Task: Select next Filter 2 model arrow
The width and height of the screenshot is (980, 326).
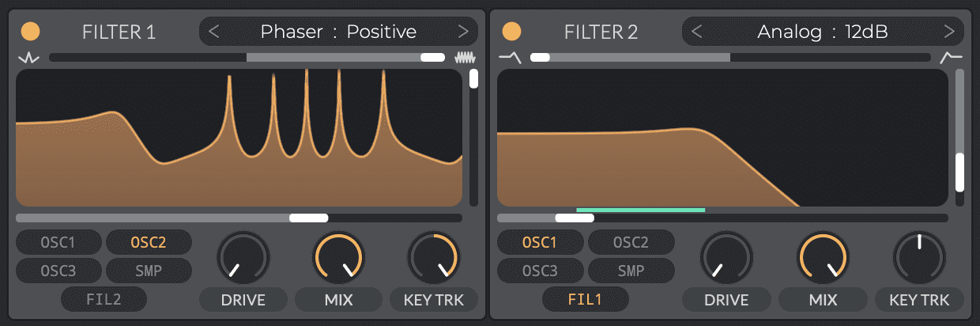Action: point(949,32)
